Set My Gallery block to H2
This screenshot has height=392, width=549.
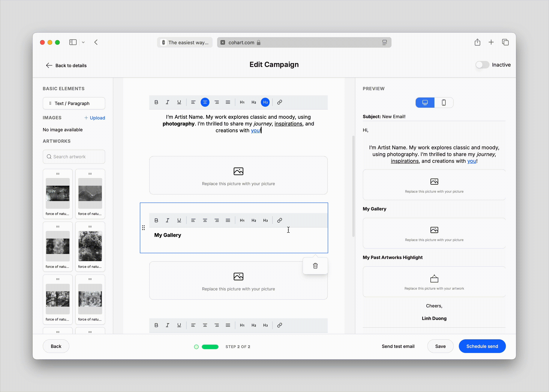(x=254, y=220)
